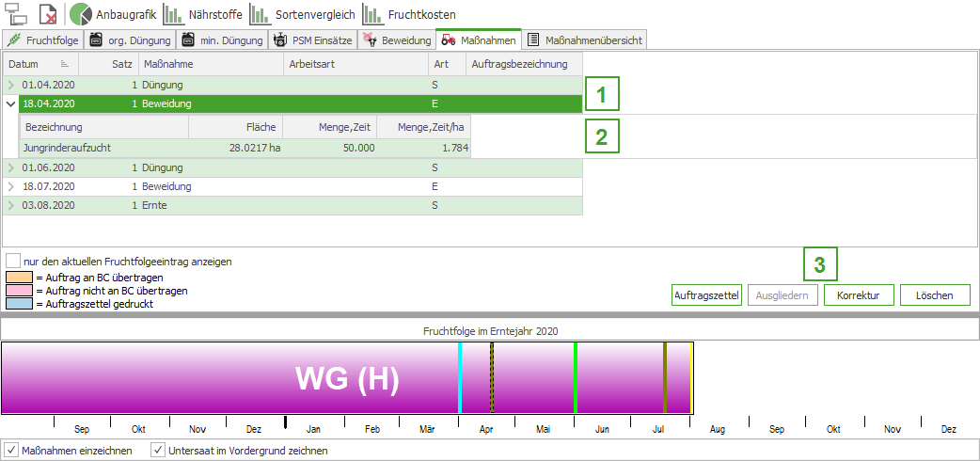This screenshot has width=980, height=461.
Task: Collapse the 18.04.2020 Beweidung row
Action: 11,103
